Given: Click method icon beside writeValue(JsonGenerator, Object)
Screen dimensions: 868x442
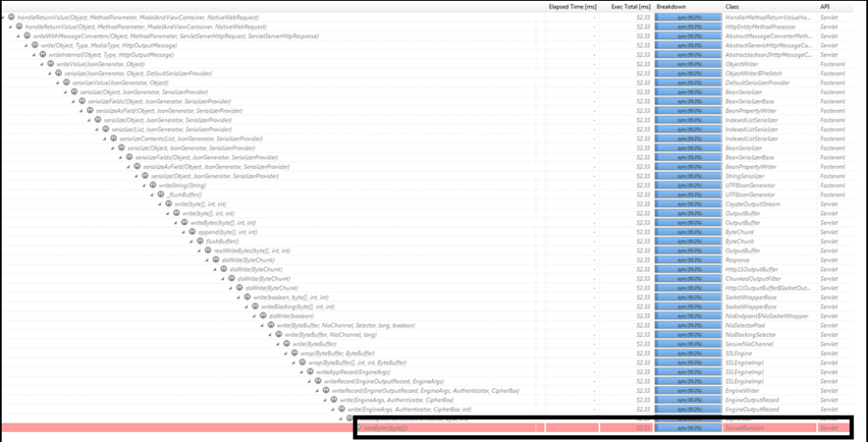Looking at the screenshot, I should [51, 64].
